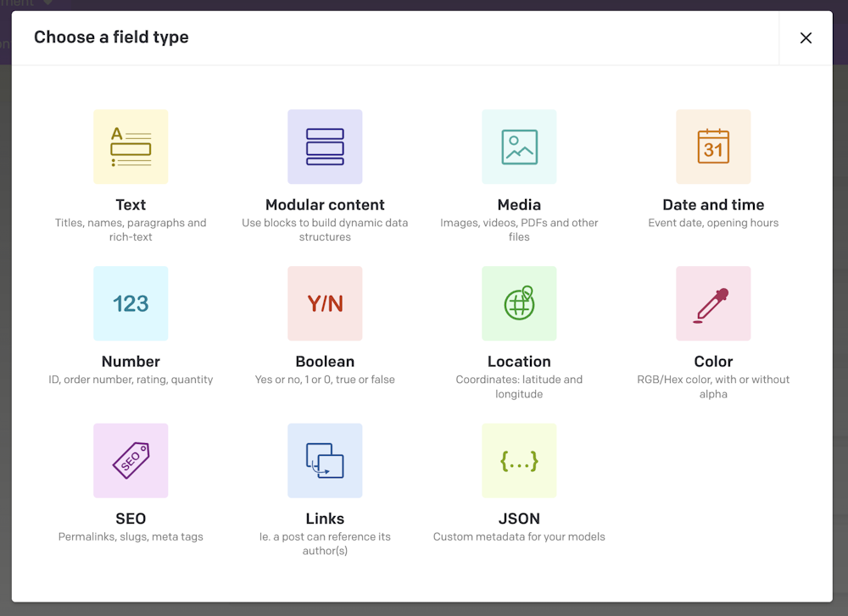This screenshot has height=616, width=848.
Task: Click the "Date and time" title
Action: click(x=713, y=205)
